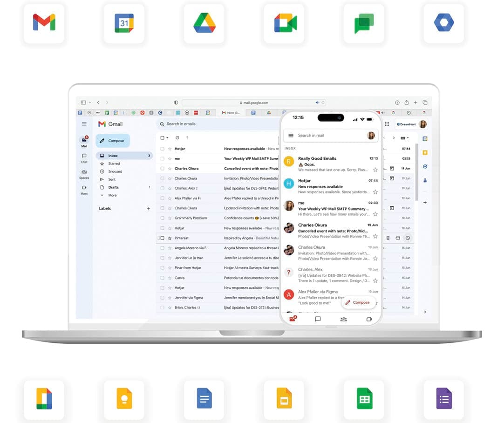The image size is (504, 423).
Task: Open Google Calendar in the right side panel
Action: 425,138
